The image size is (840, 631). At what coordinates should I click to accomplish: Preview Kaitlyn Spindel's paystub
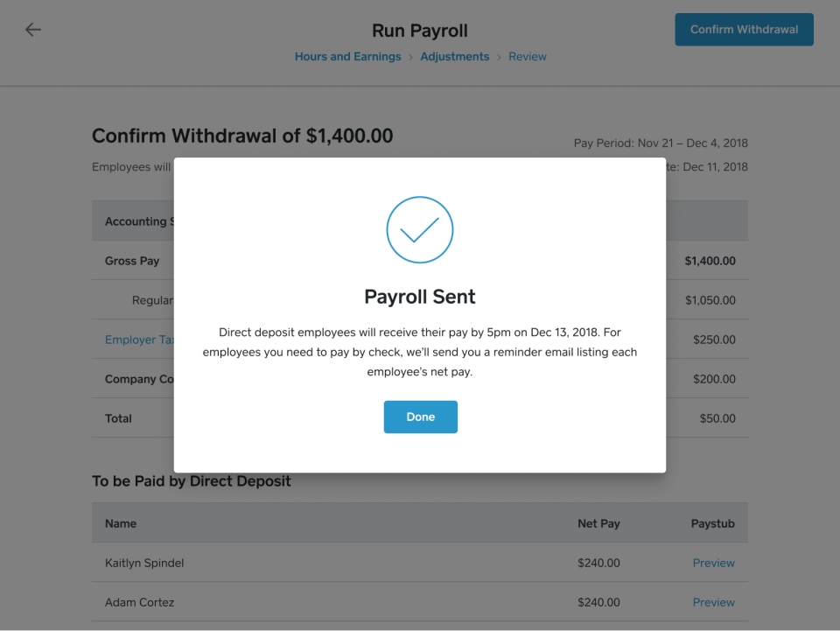click(713, 563)
